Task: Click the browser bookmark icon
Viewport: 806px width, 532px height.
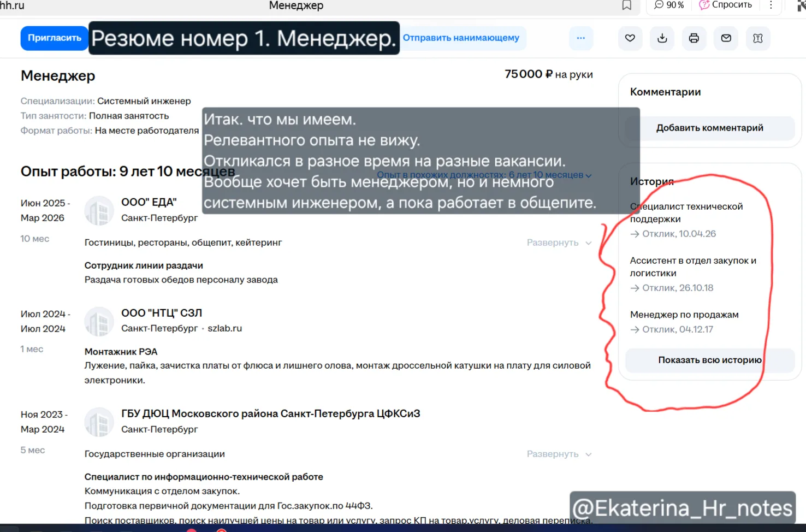Action: 627,5
